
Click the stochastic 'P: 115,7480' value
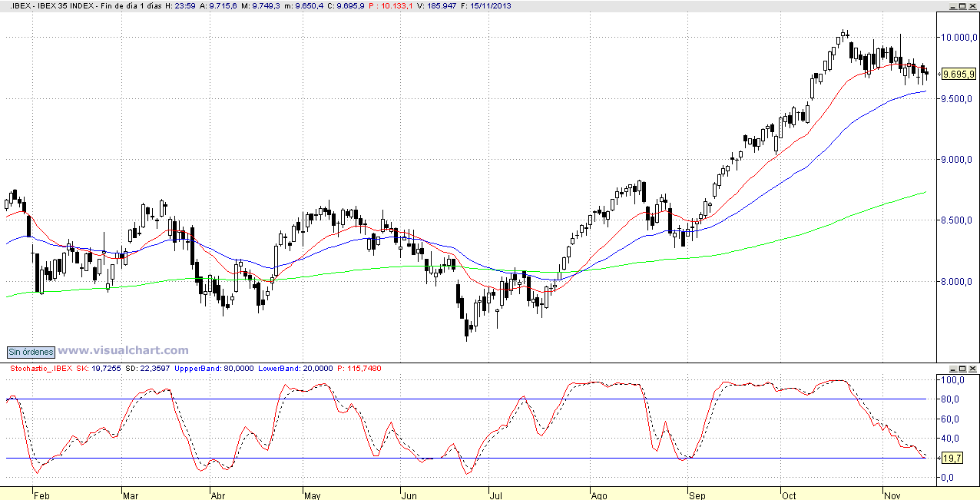(359, 369)
